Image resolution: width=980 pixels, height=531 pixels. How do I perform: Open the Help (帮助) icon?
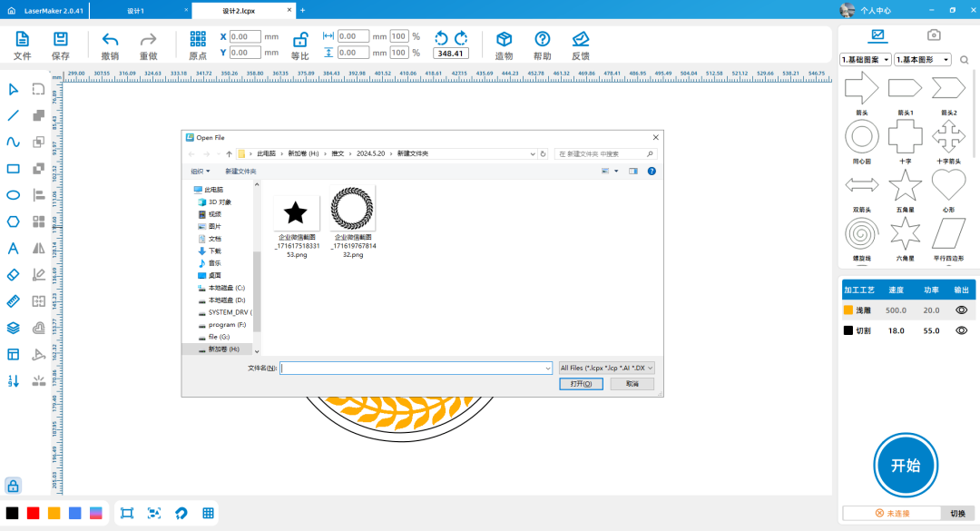click(x=542, y=39)
